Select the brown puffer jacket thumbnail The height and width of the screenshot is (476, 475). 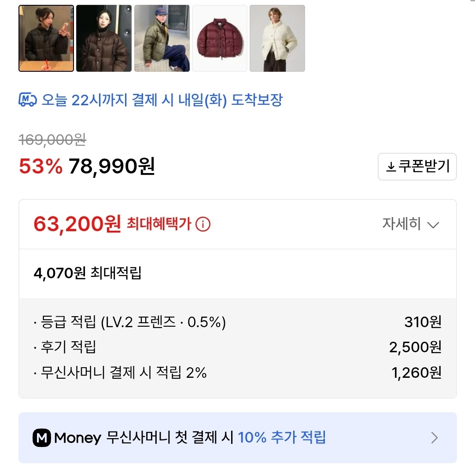tap(104, 38)
